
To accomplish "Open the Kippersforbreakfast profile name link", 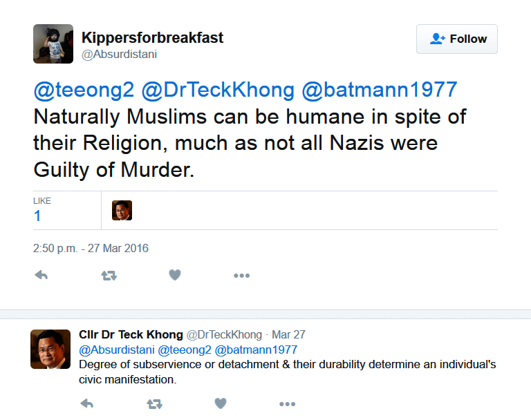I will tap(152, 38).
